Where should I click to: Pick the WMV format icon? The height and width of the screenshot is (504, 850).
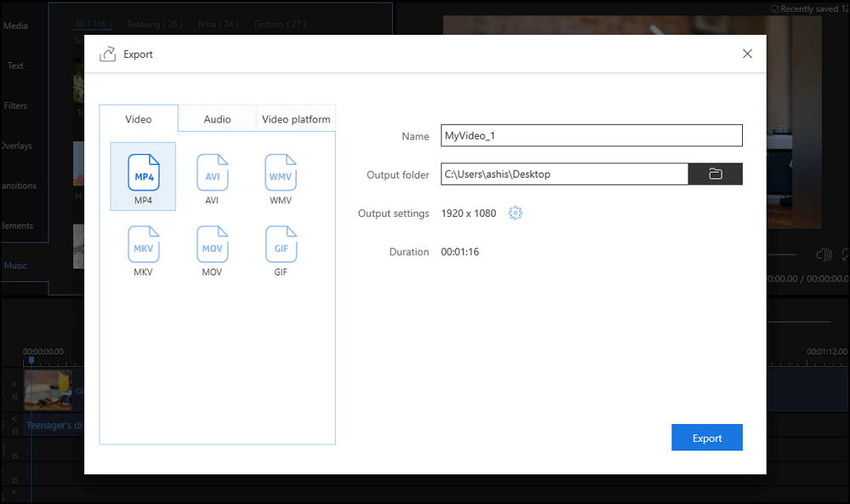[280, 173]
